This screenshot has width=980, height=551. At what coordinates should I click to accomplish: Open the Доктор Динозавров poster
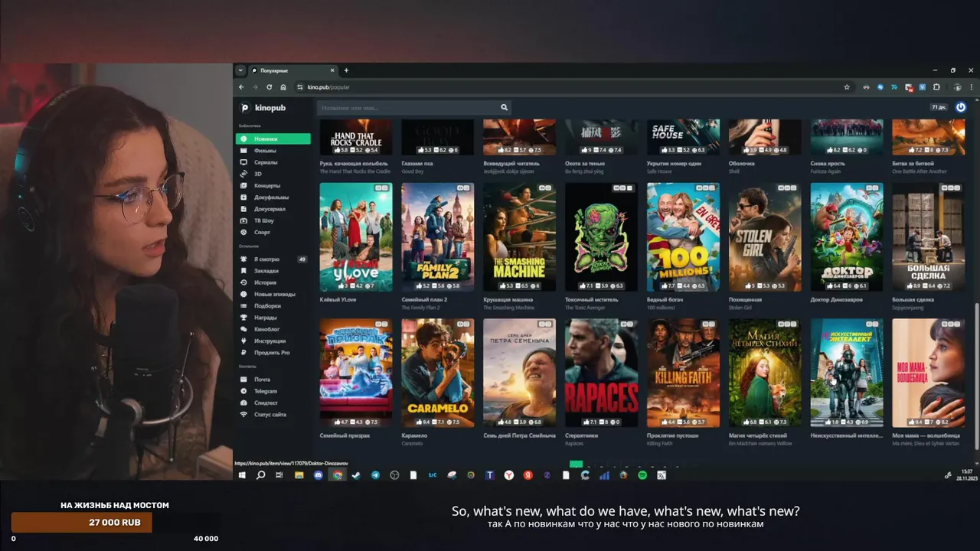(847, 236)
